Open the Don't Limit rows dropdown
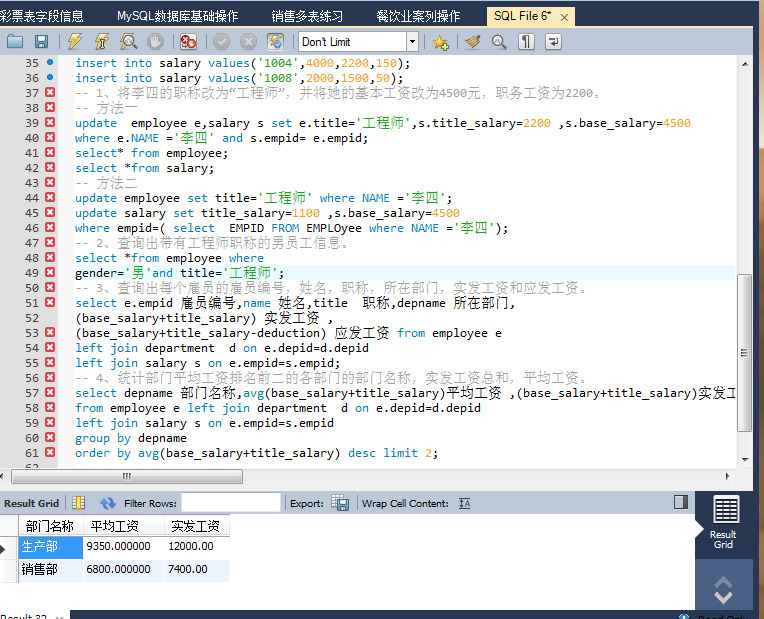Viewport: 764px width, 619px height. point(412,41)
